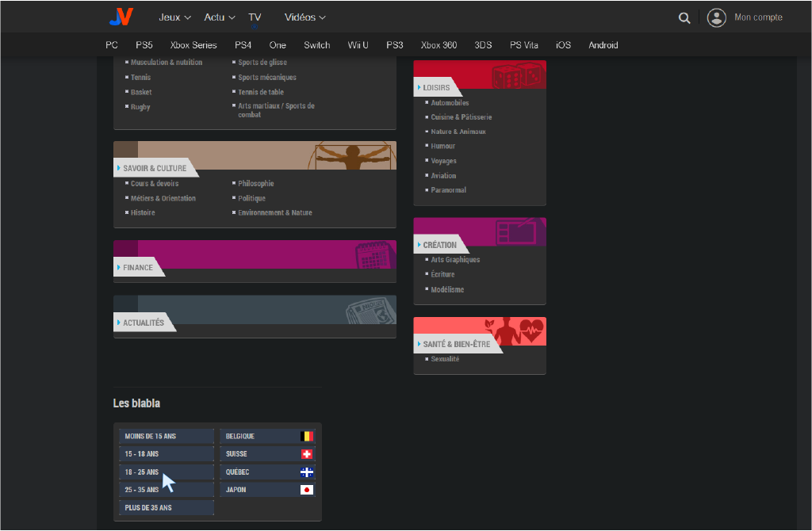The width and height of the screenshot is (812, 531).
Task: Expand the Jeux dropdown menu
Action: (174, 17)
